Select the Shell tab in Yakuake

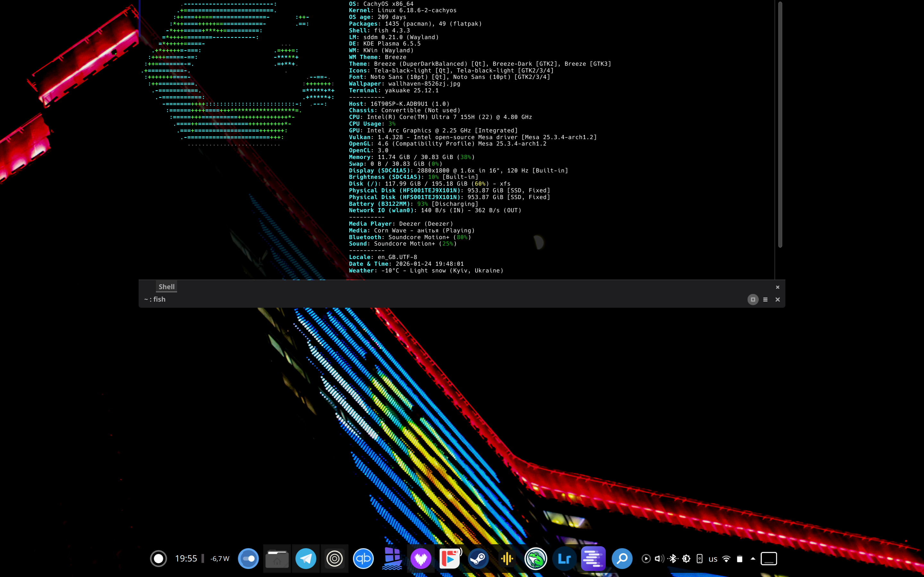167,287
